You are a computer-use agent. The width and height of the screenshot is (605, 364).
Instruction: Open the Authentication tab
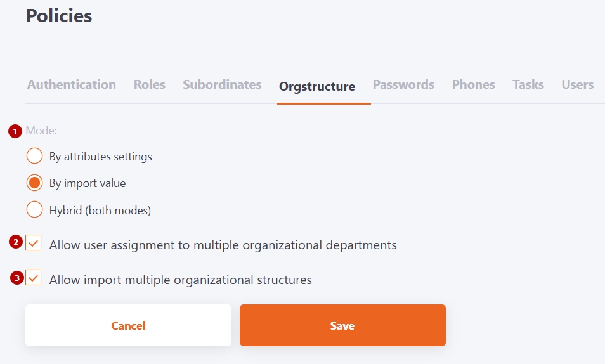[72, 84]
